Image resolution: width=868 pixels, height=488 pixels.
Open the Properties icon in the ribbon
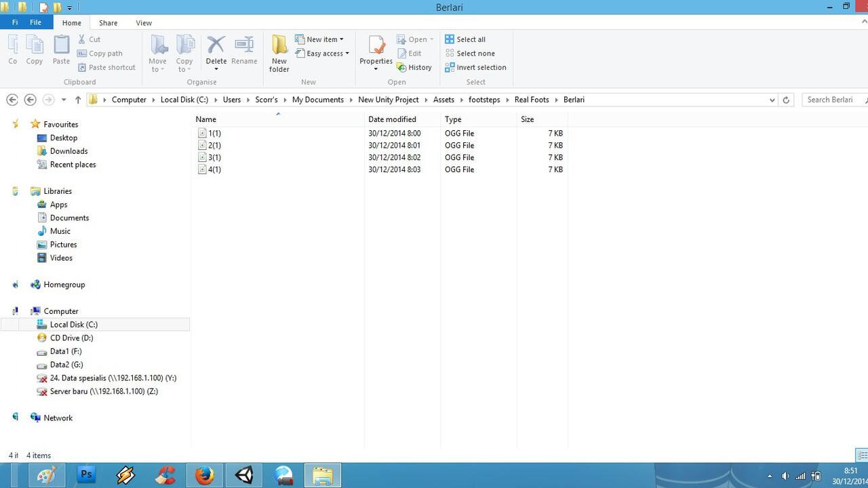[x=376, y=45]
